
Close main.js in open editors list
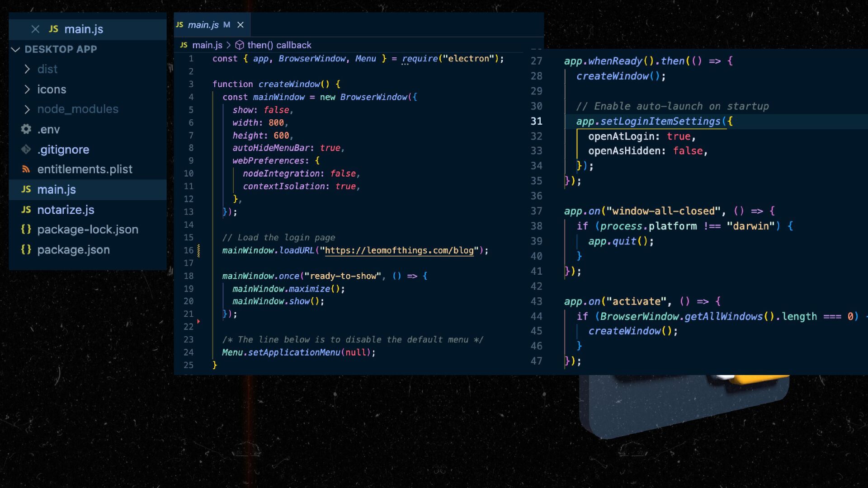tap(35, 29)
